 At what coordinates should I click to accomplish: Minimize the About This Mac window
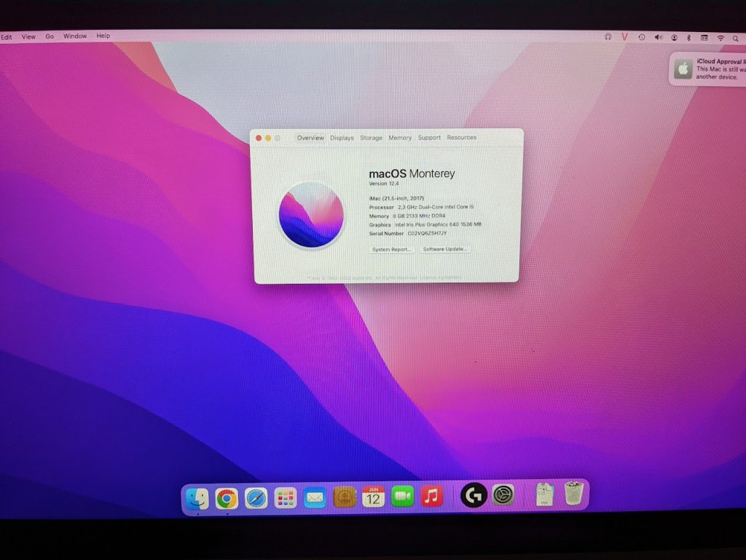pos(268,138)
